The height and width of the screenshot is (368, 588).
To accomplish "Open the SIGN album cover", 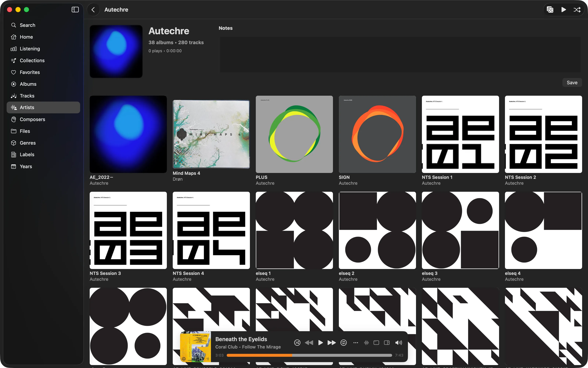I will coord(377,134).
